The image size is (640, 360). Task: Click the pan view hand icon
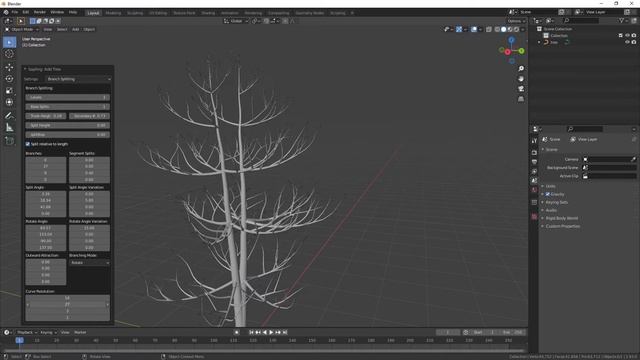click(x=521, y=78)
